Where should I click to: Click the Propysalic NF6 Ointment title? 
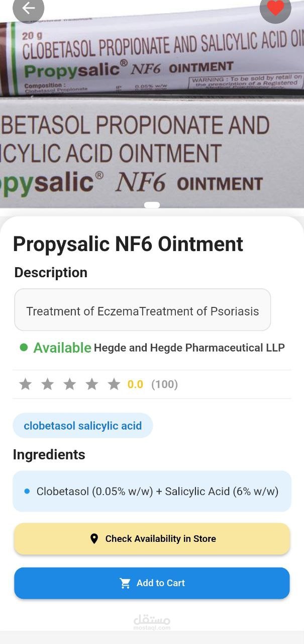tap(128, 244)
